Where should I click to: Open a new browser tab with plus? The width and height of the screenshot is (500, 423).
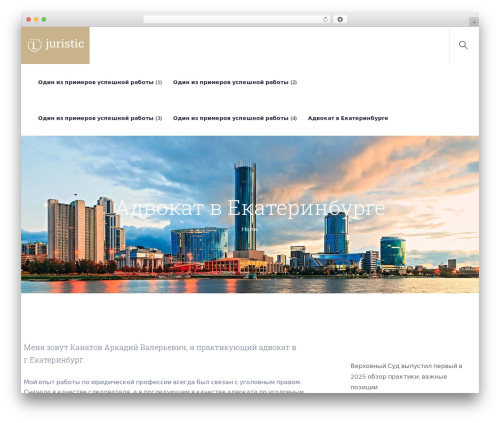[474, 22]
